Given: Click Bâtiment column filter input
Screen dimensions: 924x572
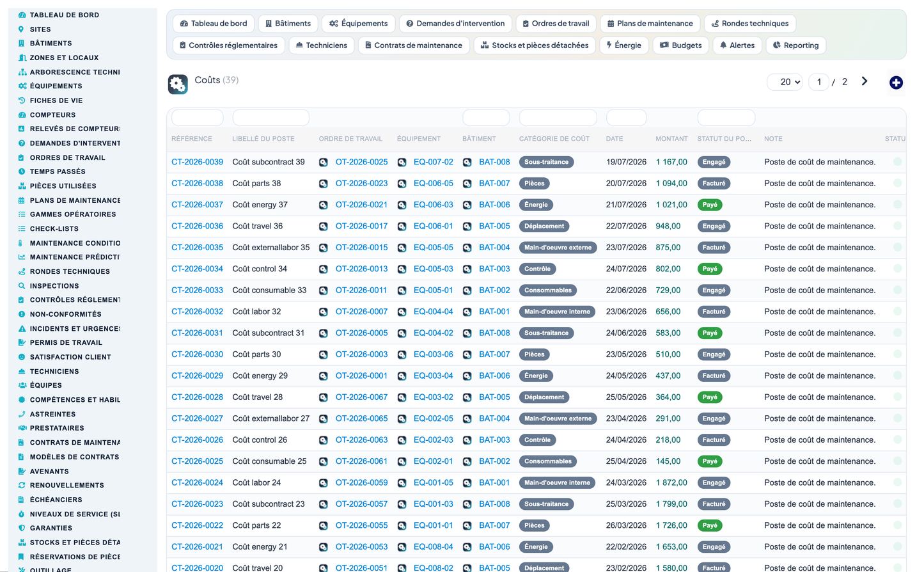Looking at the screenshot, I should (x=486, y=118).
